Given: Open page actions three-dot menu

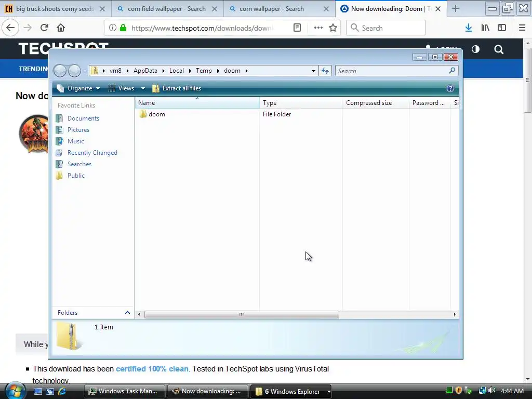Looking at the screenshot, I should coord(318,28).
